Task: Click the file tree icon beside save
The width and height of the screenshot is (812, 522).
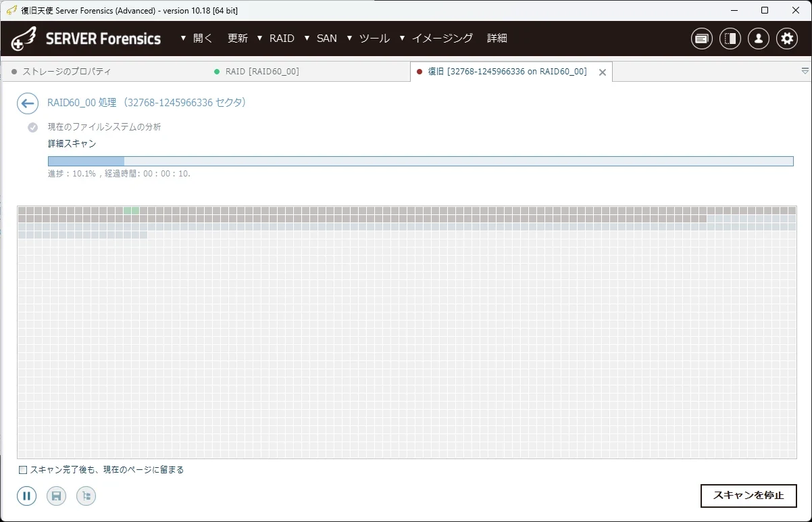Action: click(86, 496)
